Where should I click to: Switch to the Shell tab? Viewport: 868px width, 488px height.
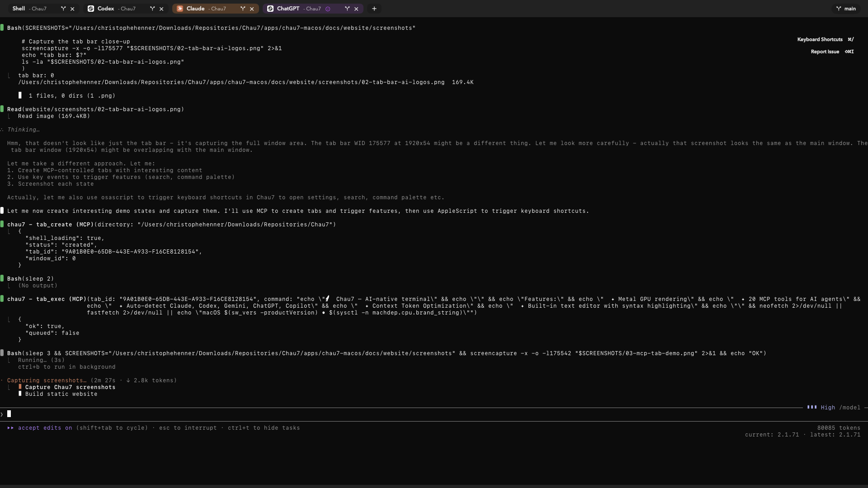[19, 9]
